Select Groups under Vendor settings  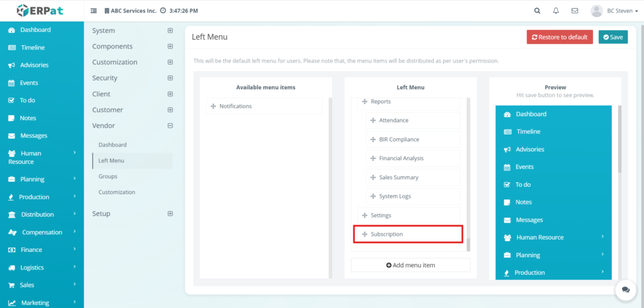[x=108, y=177]
